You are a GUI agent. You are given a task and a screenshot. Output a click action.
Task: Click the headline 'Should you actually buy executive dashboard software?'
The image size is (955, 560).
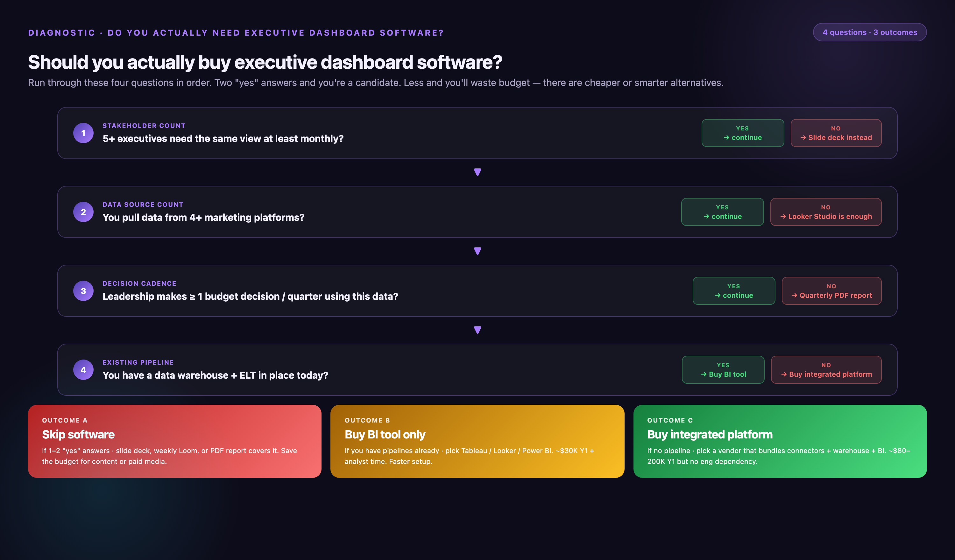tap(265, 62)
